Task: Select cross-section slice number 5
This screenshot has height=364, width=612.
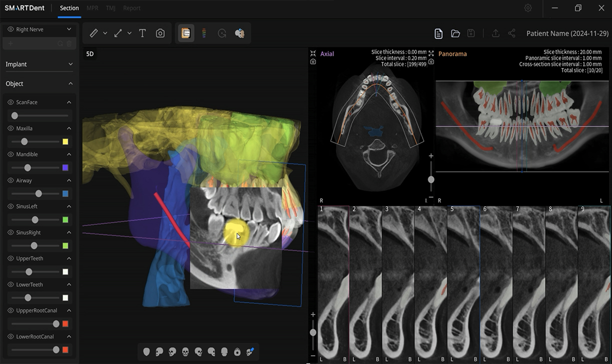Action: 463,280
